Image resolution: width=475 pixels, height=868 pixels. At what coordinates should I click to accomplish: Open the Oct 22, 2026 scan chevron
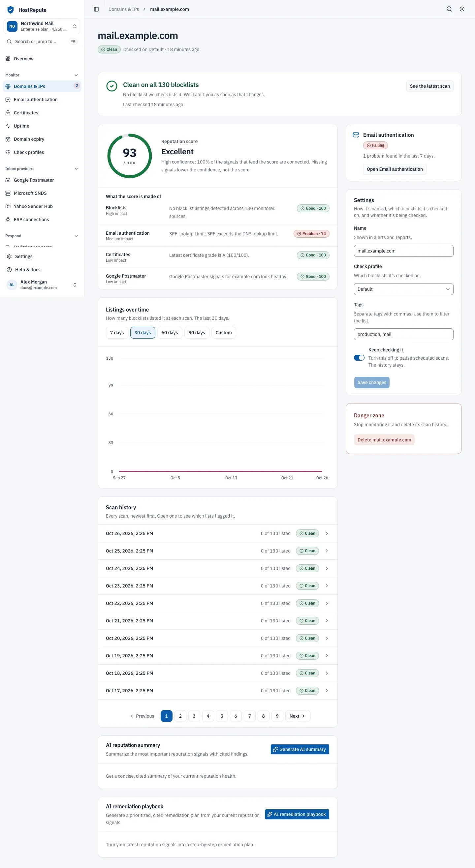pos(327,603)
